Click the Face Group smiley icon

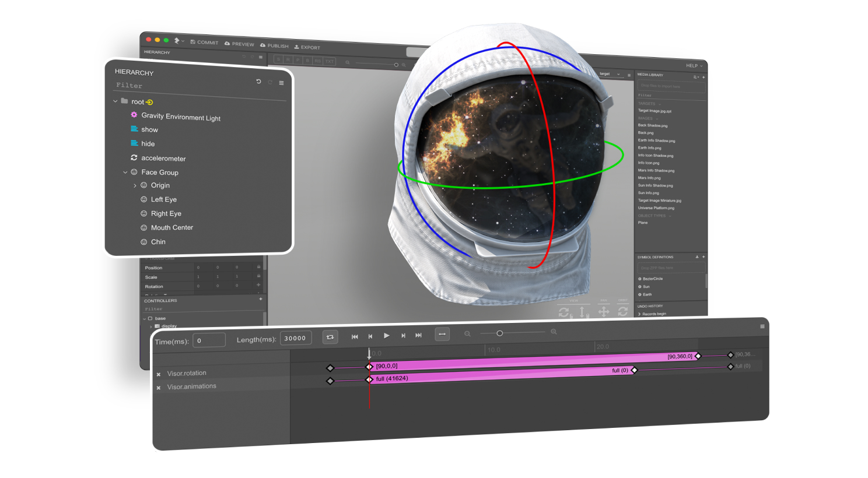click(134, 172)
